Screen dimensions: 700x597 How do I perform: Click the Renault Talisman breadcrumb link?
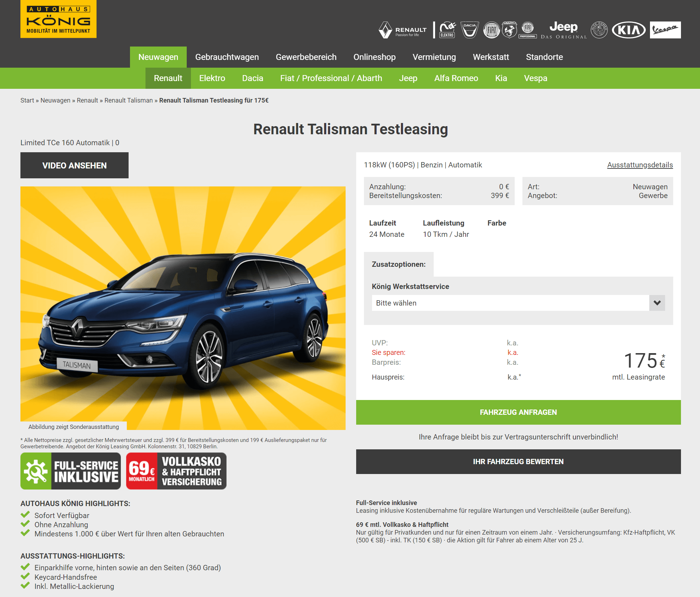129,100
